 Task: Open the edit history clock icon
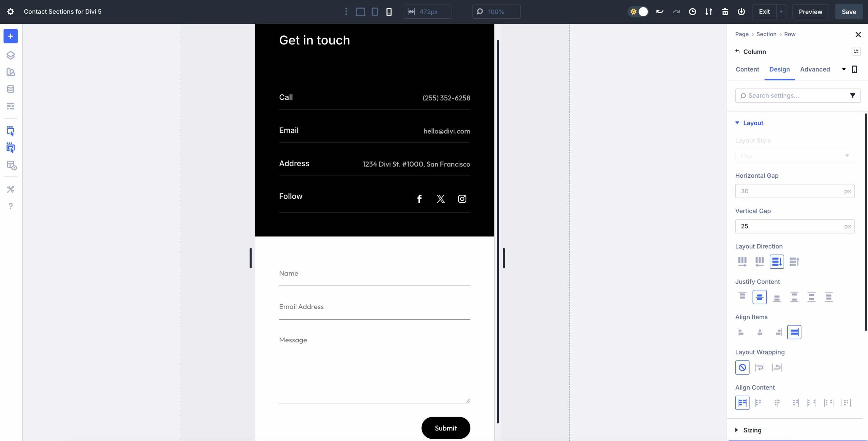tap(692, 12)
